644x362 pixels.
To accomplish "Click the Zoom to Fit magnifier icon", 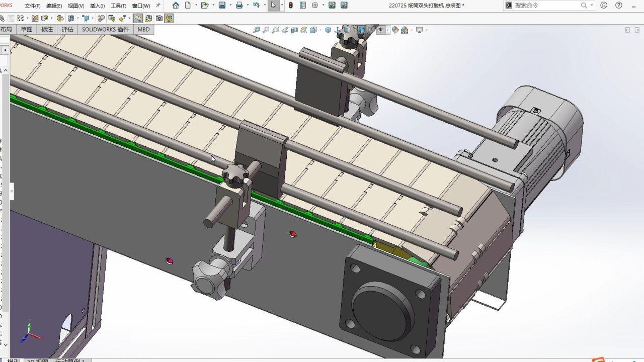I will (257, 30).
